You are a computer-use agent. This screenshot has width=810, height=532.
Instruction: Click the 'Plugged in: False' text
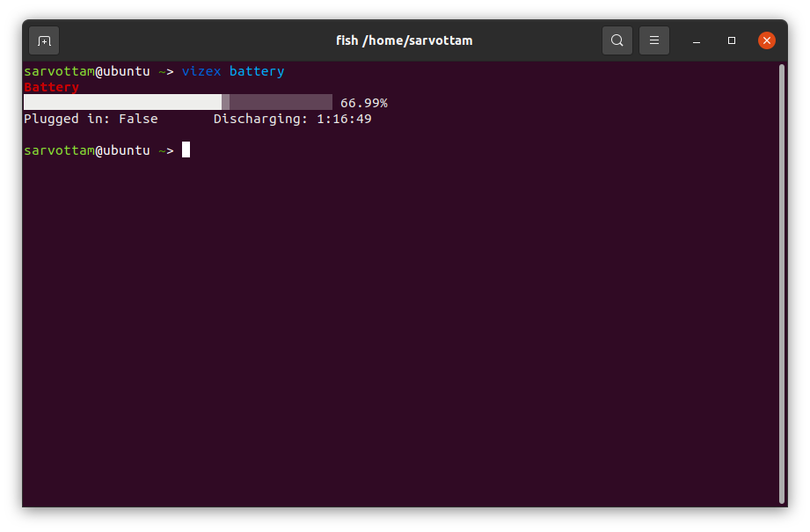(x=91, y=119)
